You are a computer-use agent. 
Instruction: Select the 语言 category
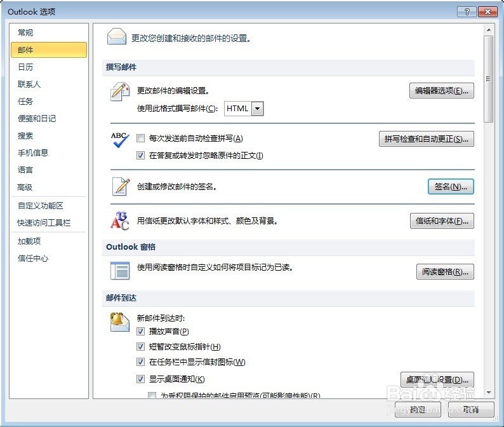49,170
